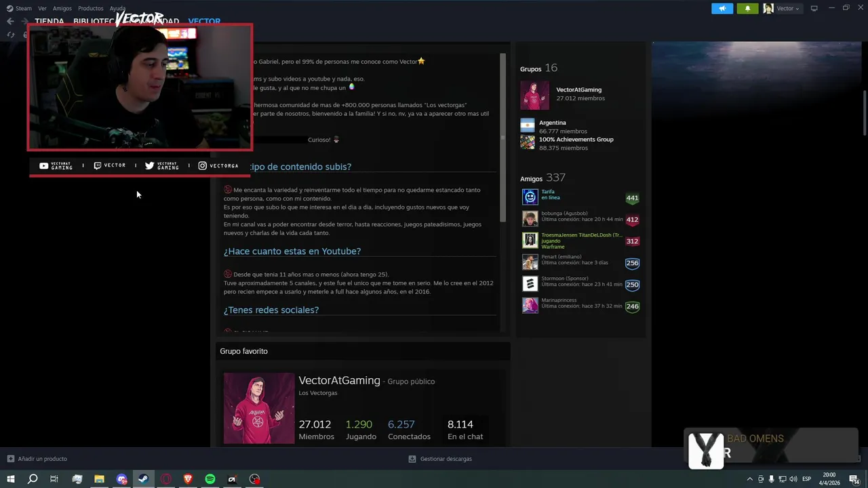This screenshot has height=488, width=868.
Task: Switch to the VECTOR profile tab
Action: [x=204, y=21]
